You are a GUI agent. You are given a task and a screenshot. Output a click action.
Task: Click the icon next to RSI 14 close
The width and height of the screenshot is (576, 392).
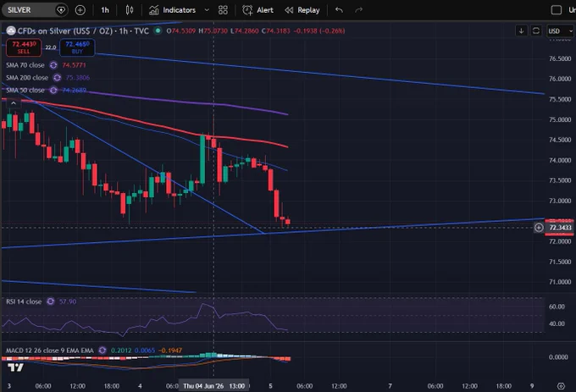click(50, 301)
